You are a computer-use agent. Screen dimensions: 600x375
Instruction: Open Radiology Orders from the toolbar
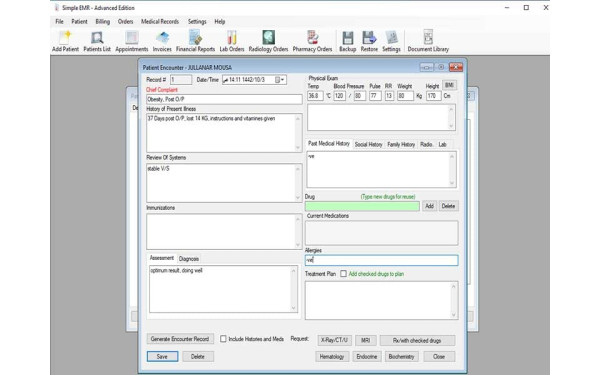[x=268, y=41]
